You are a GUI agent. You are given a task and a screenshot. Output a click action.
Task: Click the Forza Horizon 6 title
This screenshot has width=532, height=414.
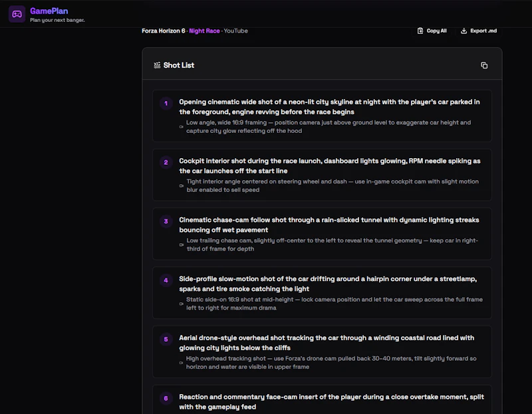coord(163,31)
